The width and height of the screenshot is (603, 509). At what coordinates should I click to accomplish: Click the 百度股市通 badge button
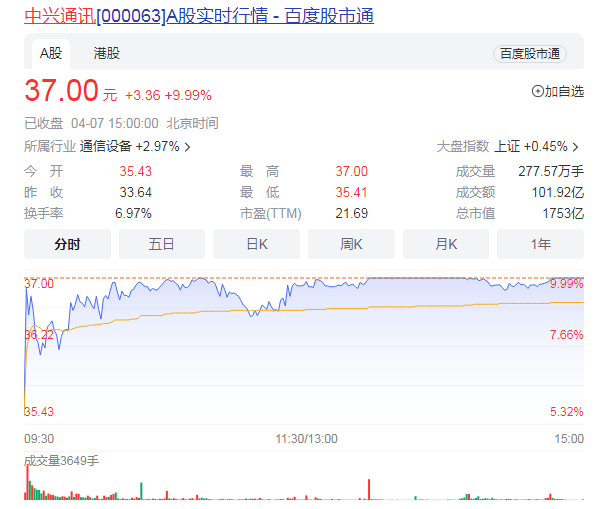tap(529, 54)
